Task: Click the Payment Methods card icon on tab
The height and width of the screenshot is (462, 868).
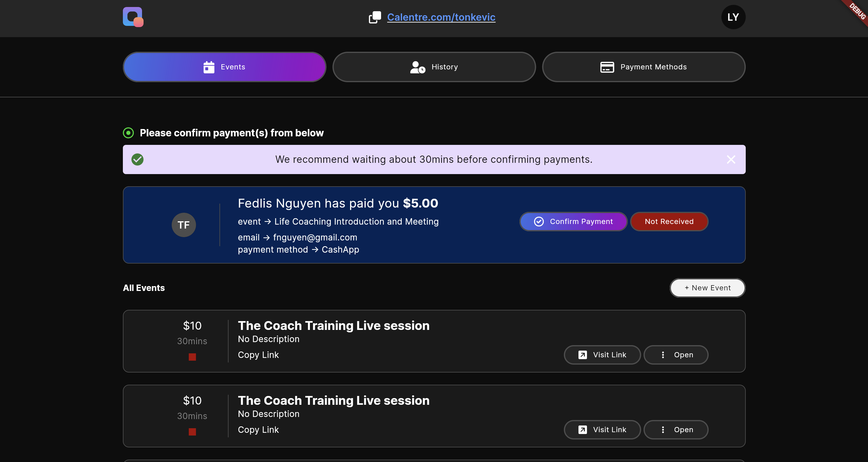Action: [x=606, y=67]
